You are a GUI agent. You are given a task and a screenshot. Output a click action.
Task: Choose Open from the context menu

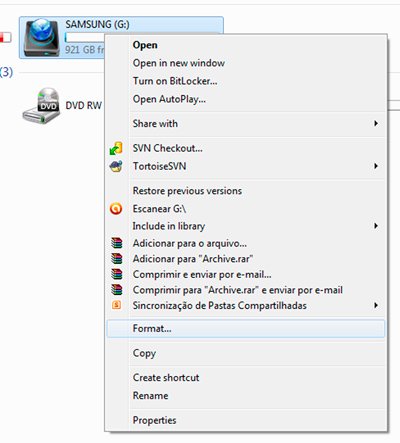tap(246, 45)
